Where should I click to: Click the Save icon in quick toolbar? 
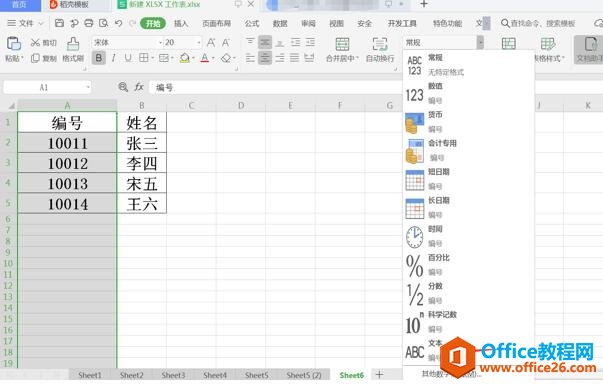[x=59, y=23]
